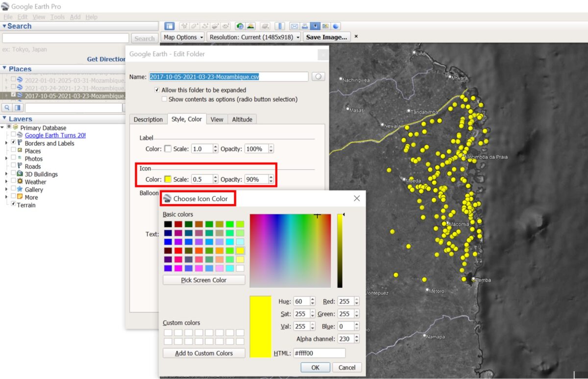Click the white Label Color swatch

(x=168, y=148)
